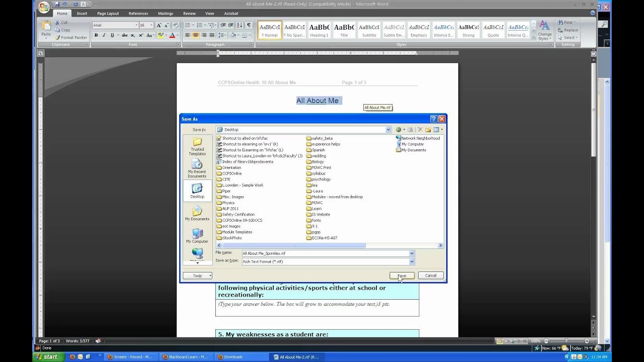Click the numbered list icon
The width and height of the screenshot is (644, 362).
(x=200, y=25)
